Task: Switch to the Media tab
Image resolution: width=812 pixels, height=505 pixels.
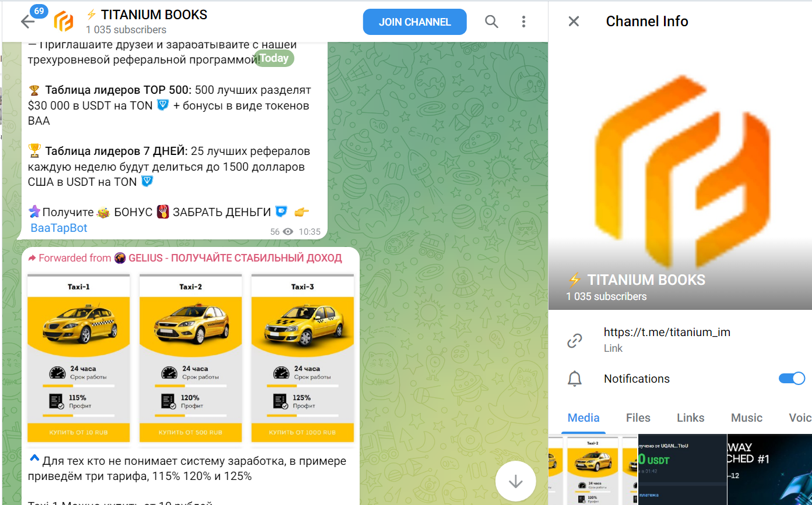Action: [x=583, y=418]
